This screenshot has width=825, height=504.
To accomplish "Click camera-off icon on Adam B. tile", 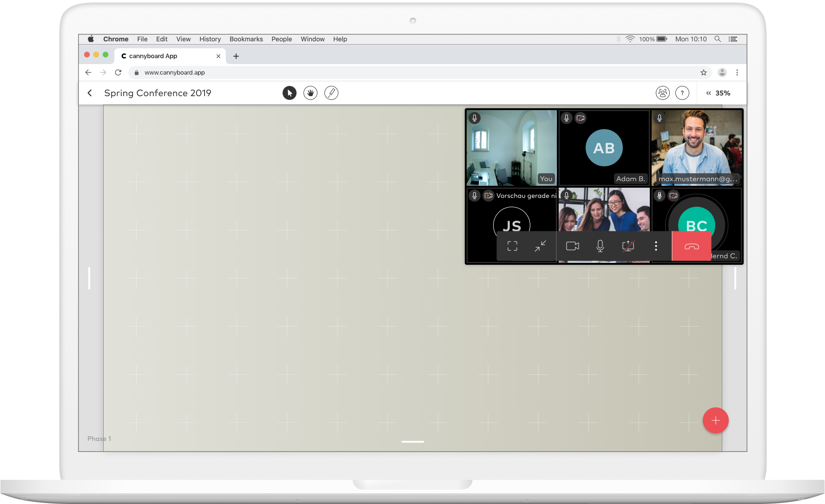I will (581, 118).
